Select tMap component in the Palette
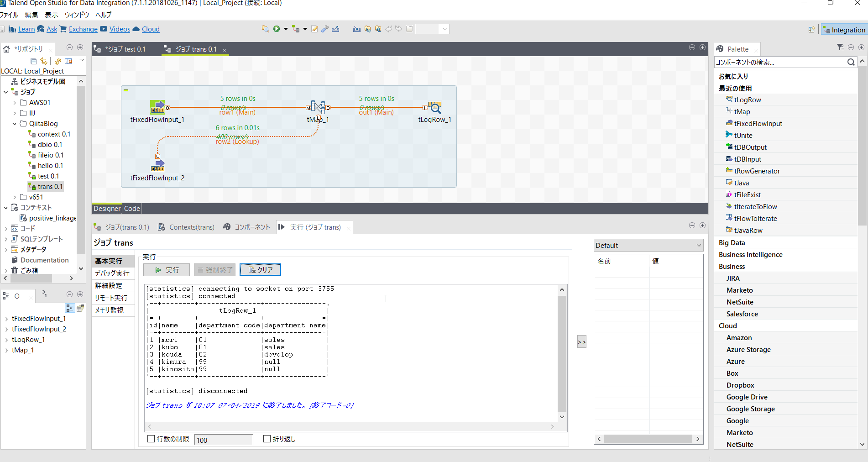 pyautogui.click(x=742, y=111)
